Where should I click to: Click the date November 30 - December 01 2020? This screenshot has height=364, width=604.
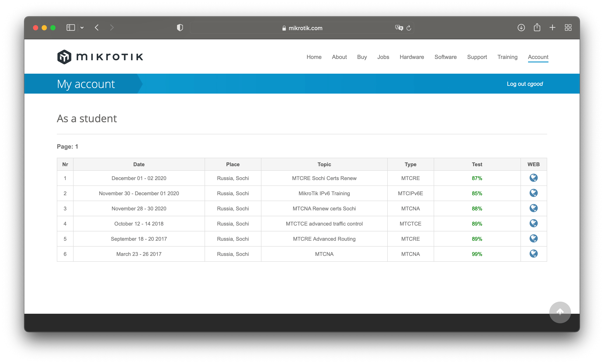pyautogui.click(x=139, y=193)
